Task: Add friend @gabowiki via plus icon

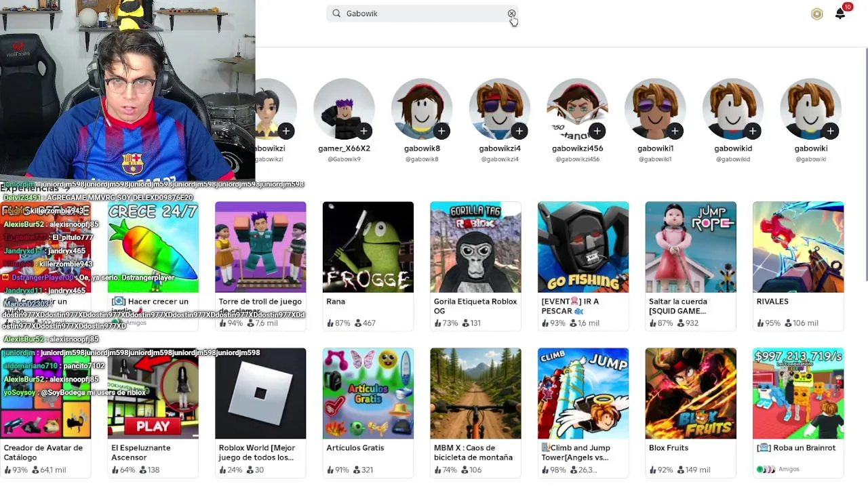Action: [x=830, y=131]
